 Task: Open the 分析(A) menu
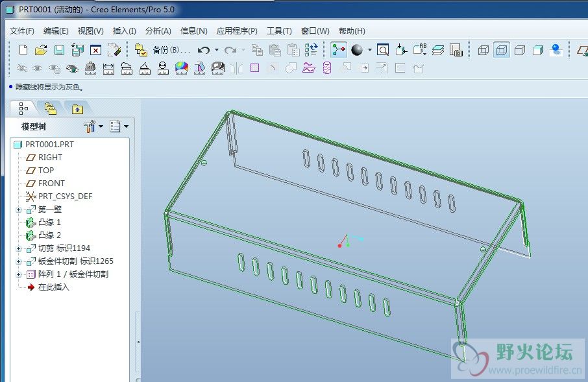pyautogui.click(x=158, y=30)
